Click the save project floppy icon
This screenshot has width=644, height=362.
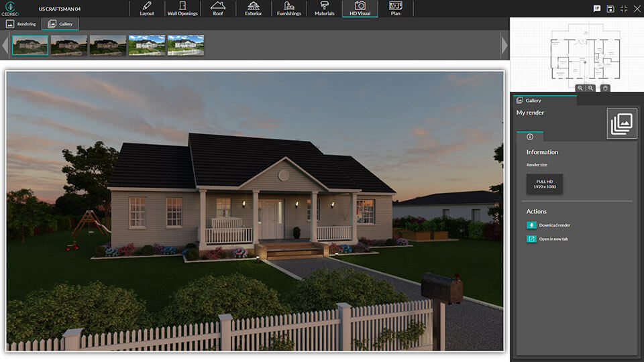click(610, 9)
